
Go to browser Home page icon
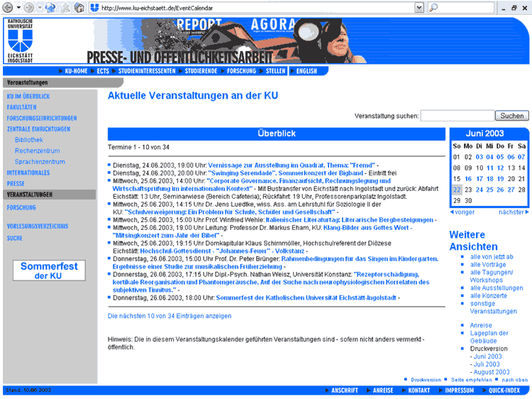tap(79, 8)
